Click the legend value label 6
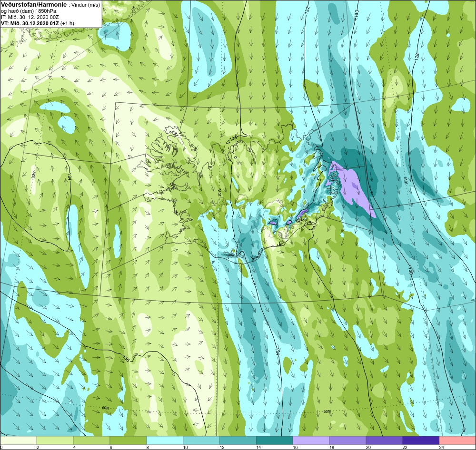 pos(111,447)
